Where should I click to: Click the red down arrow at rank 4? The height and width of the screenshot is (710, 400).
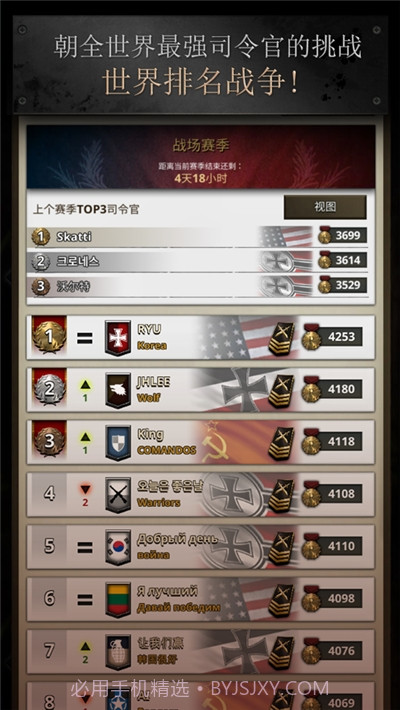[85, 489]
